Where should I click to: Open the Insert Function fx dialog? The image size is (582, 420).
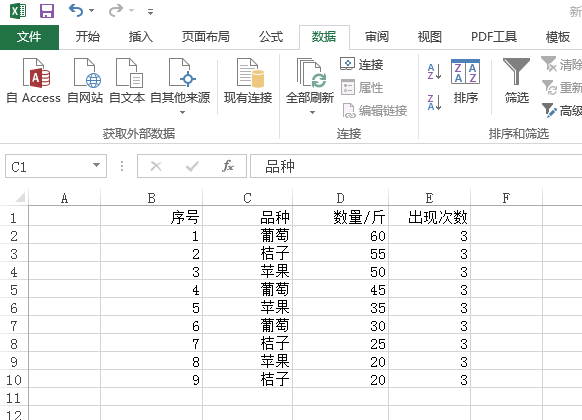click(228, 166)
